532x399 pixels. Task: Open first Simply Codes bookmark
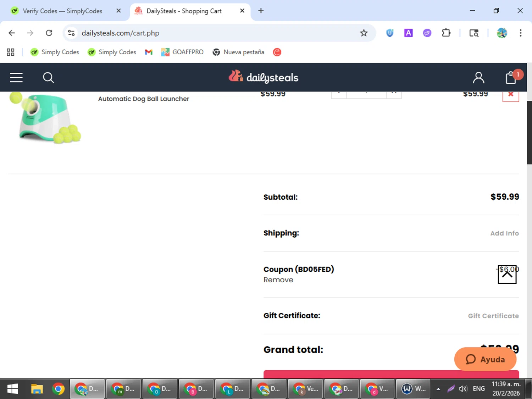(x=55, y=52)
